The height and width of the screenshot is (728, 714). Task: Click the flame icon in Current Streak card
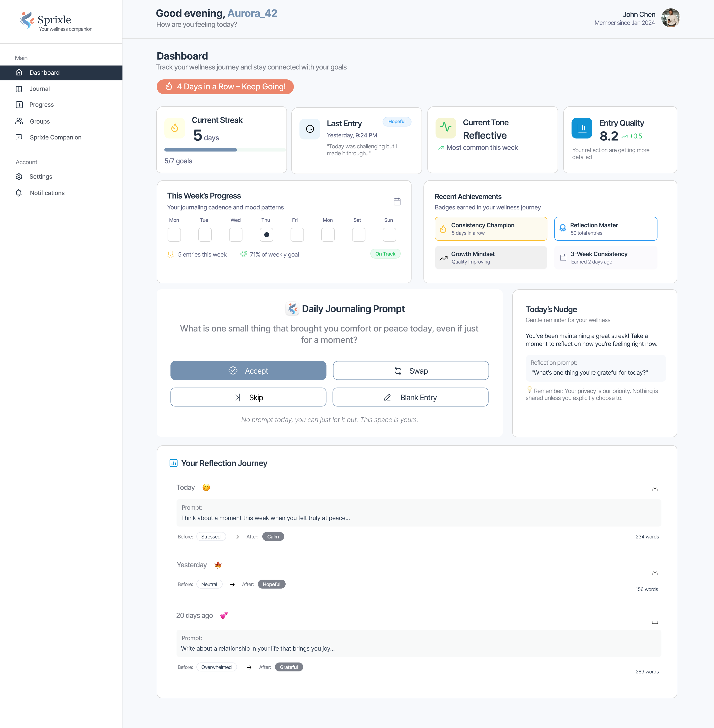pos(174,128)
